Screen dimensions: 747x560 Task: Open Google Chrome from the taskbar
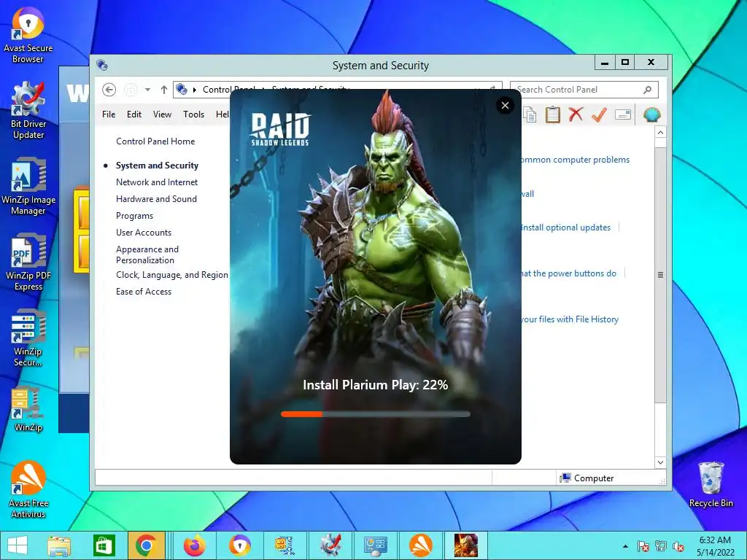tap(146, 545)
